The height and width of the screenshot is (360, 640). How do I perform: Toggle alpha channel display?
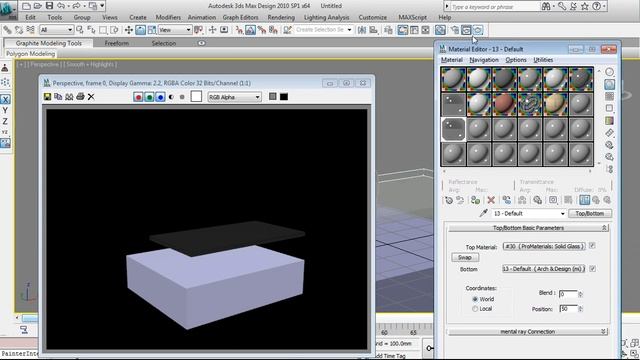(x=171, y=97)
